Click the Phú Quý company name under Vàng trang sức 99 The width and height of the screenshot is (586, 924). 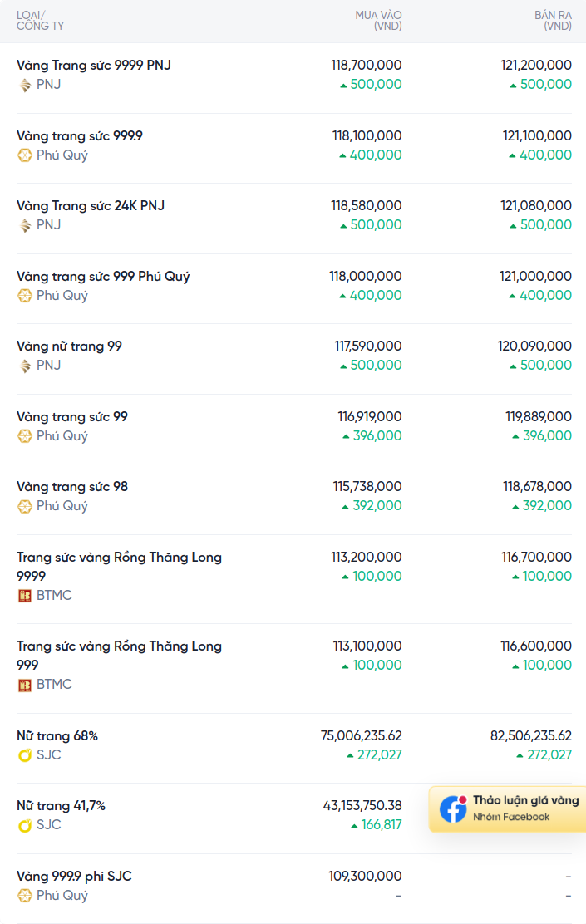tap(62, 436)
